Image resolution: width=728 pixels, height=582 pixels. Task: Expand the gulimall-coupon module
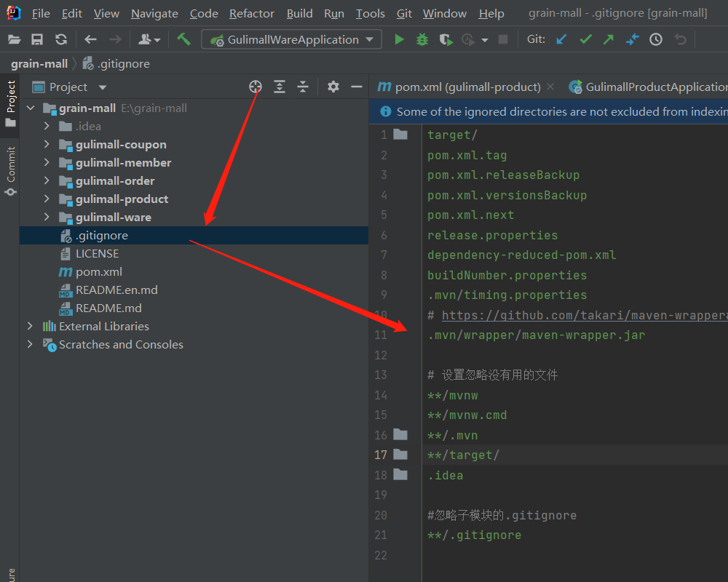point(47,144)
